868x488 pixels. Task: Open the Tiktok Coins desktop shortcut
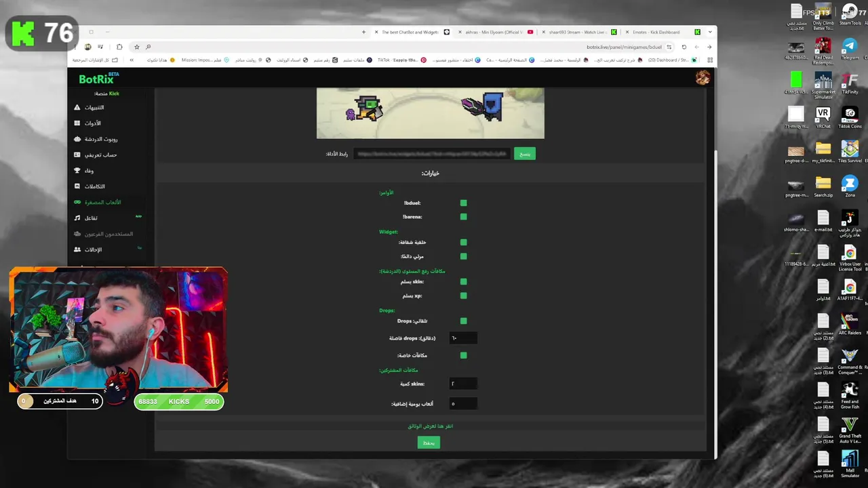850,117
